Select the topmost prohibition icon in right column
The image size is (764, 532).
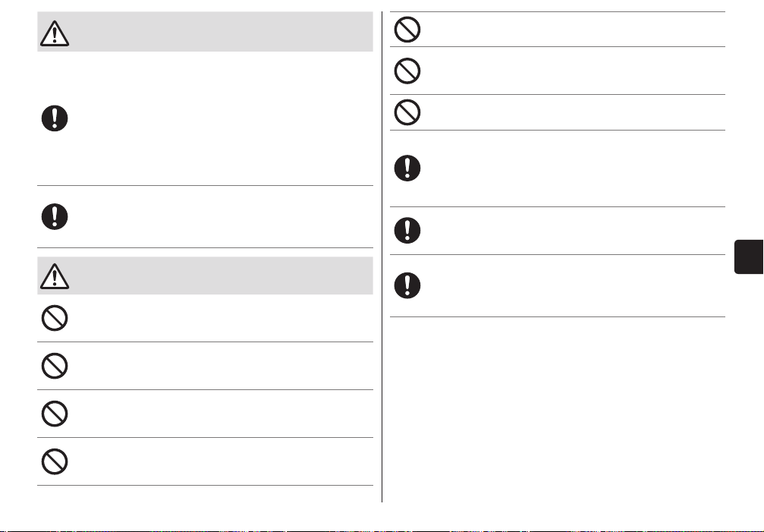coord(407,30)
